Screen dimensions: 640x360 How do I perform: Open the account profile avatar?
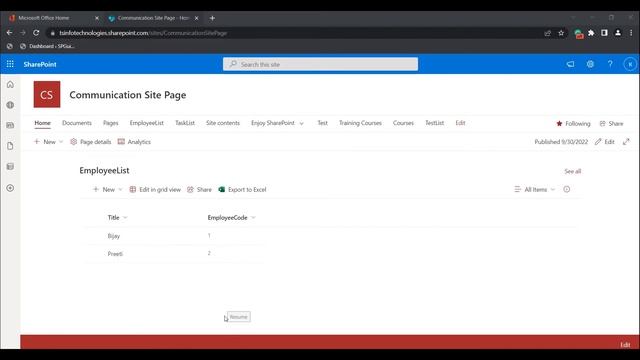pos(630,64)
